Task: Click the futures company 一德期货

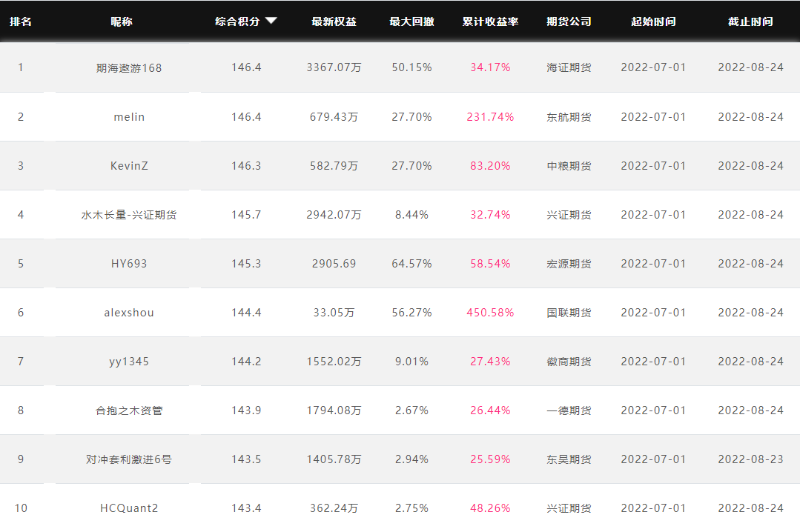Action: coord(569,410)
